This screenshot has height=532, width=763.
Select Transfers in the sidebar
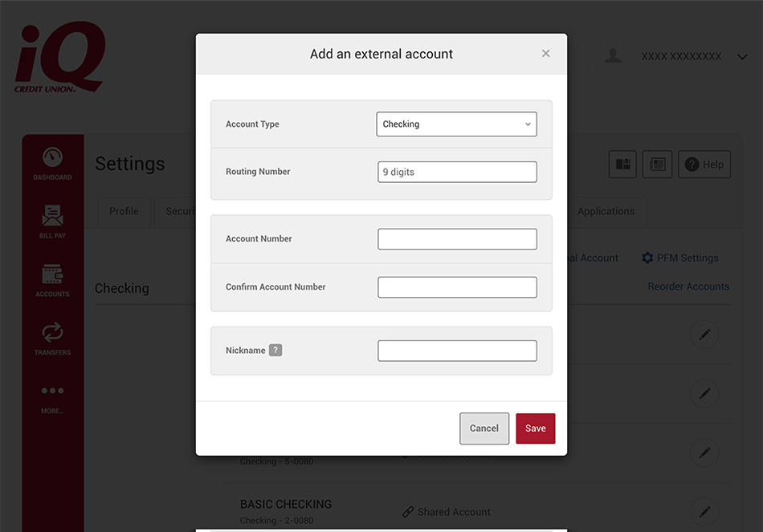click(52, 339)
